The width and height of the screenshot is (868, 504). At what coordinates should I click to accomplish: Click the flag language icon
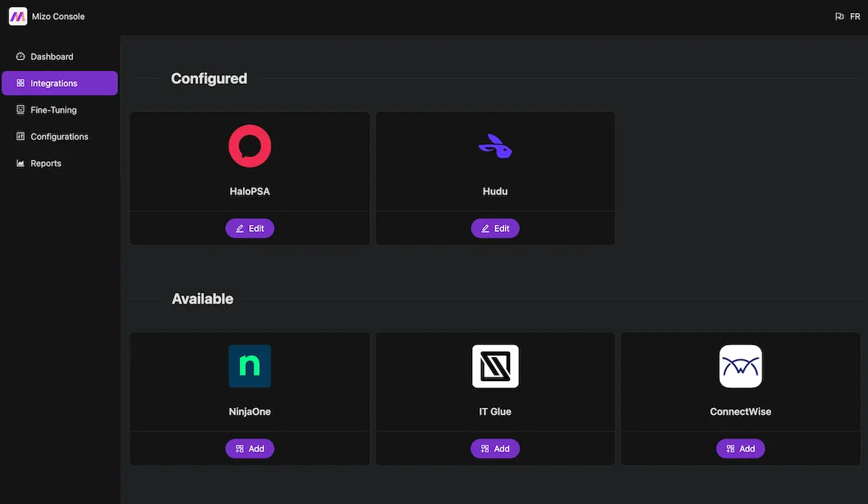pos(839,17)
